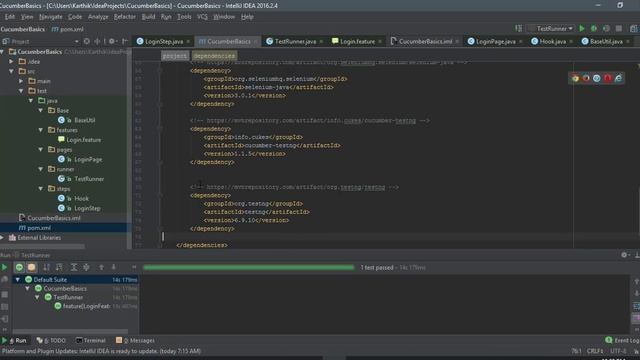Start debugging with the bug icon
Image resolution: width=640 pixels, height=360 pixels.
point(594,29)
